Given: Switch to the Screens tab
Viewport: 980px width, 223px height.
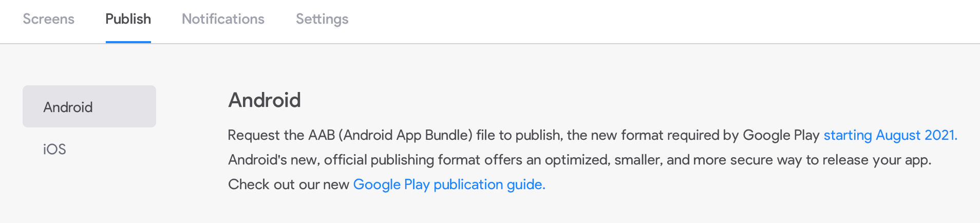Looking at the screenshot, I should [x=49, y=19].
